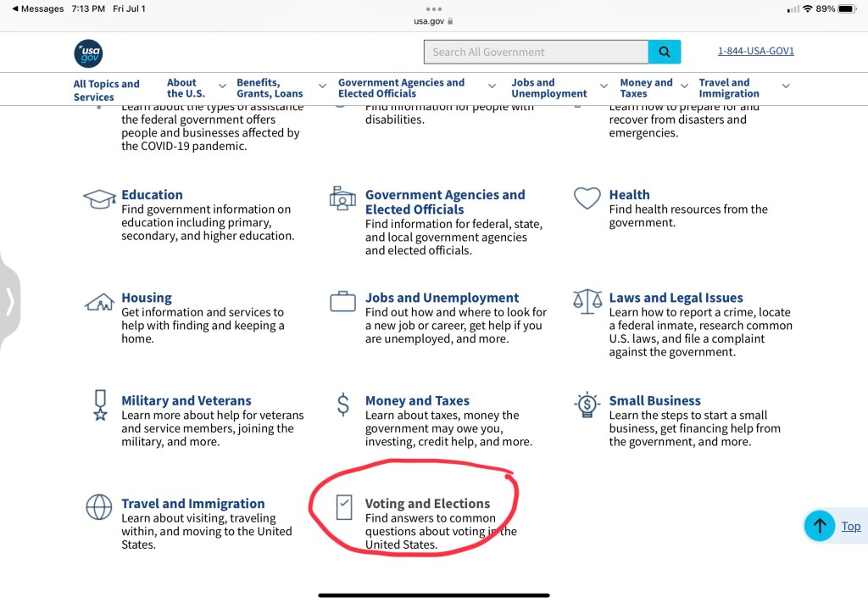Open Government Agencies and Elected Officials nav menu
The image size is (868, 603).
pos(401,88)
